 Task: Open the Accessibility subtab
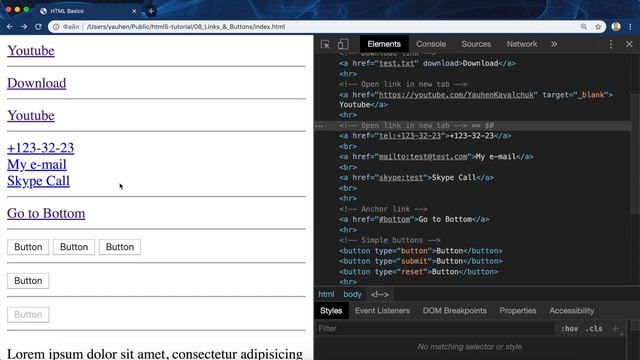571,311
